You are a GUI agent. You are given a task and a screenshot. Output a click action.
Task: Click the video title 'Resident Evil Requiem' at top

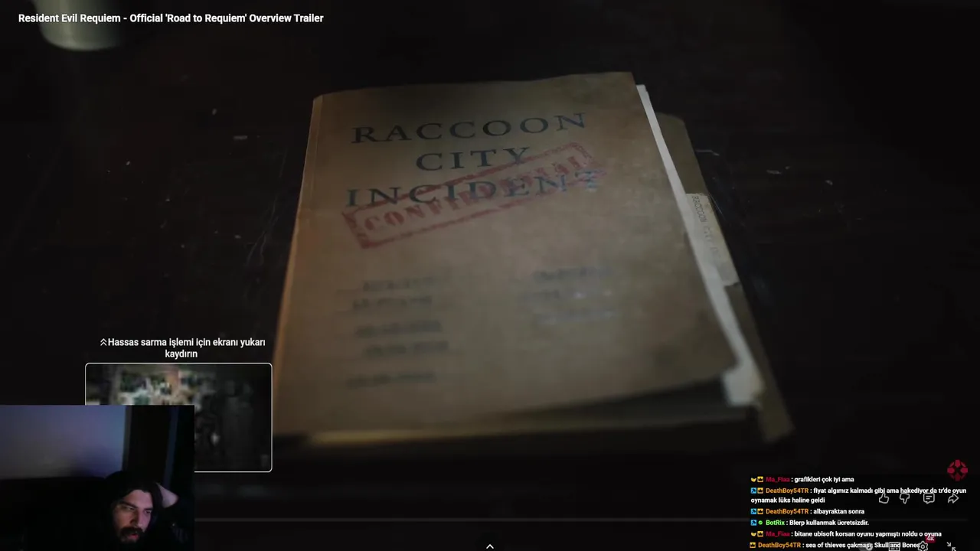(171, 18)
